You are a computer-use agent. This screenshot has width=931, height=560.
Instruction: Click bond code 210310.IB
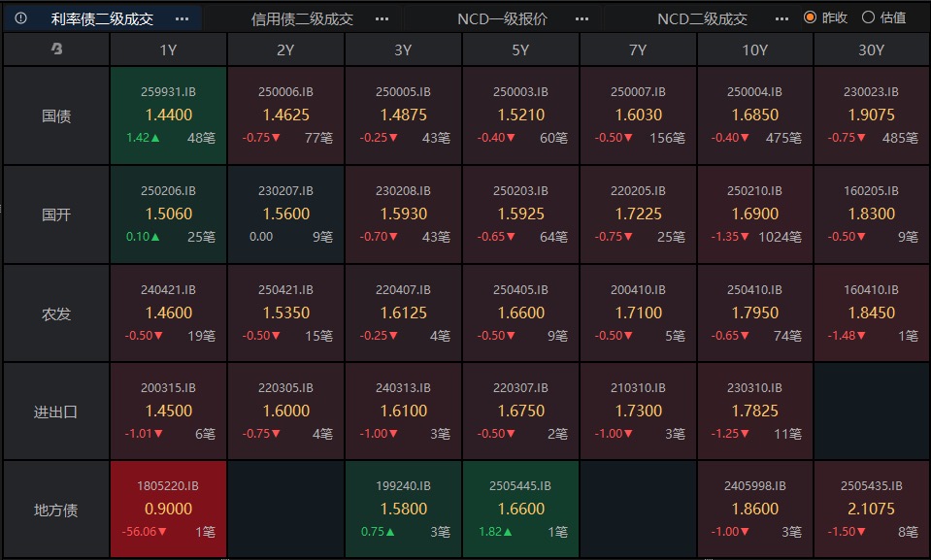(x=638, y=388)
